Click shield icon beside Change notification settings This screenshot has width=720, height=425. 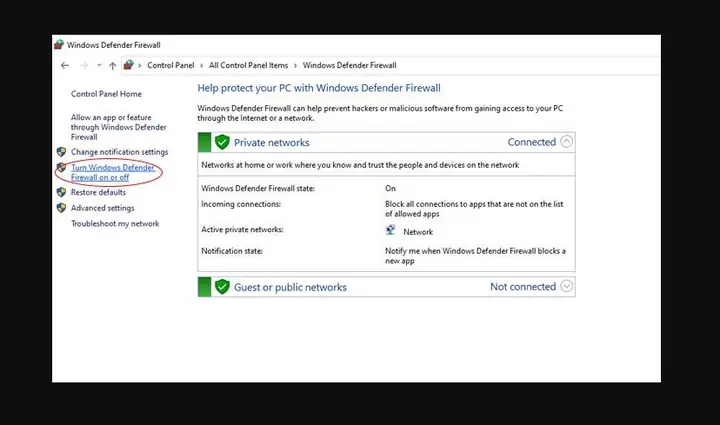pos(62,151)
